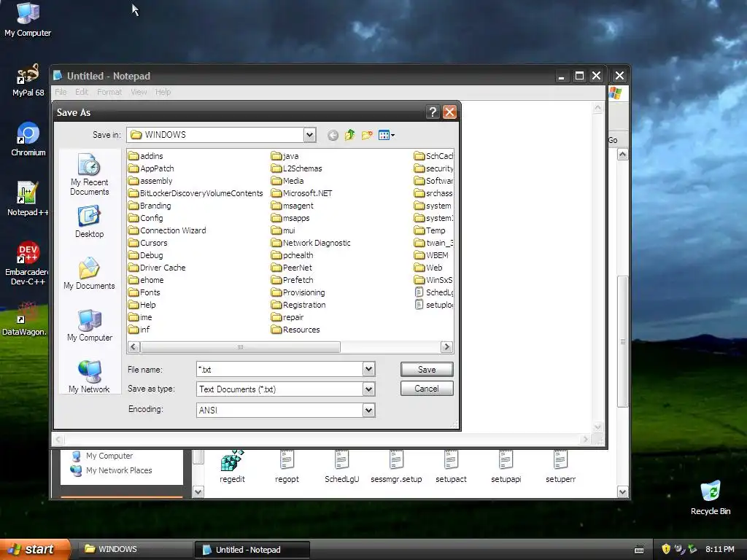Click the file list scroll right arrow
Image resolution: width=747 pixels, height=560 pixels.
[x=446, y=347]
